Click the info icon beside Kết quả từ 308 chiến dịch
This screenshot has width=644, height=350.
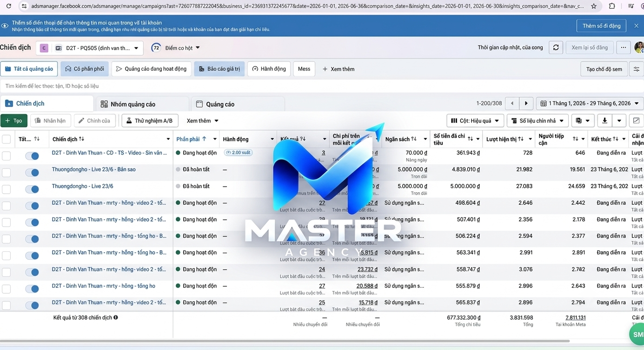pos(116,317)
